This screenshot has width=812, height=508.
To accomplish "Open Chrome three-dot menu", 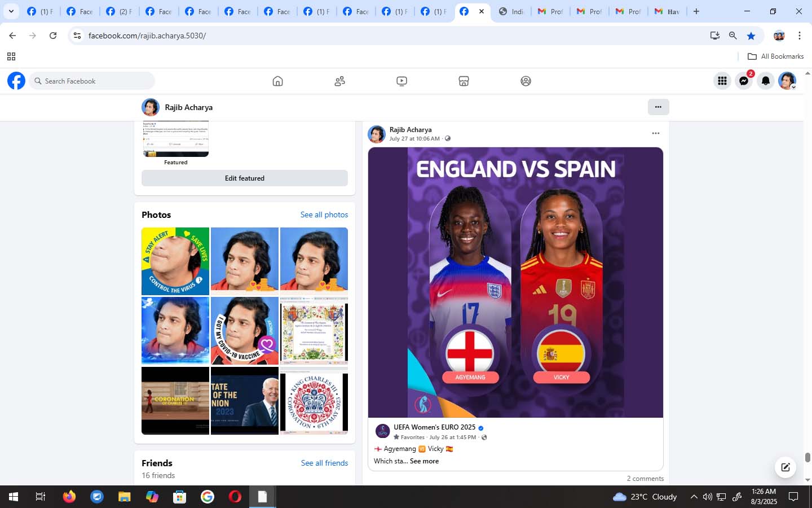I will tap(800, 36).
